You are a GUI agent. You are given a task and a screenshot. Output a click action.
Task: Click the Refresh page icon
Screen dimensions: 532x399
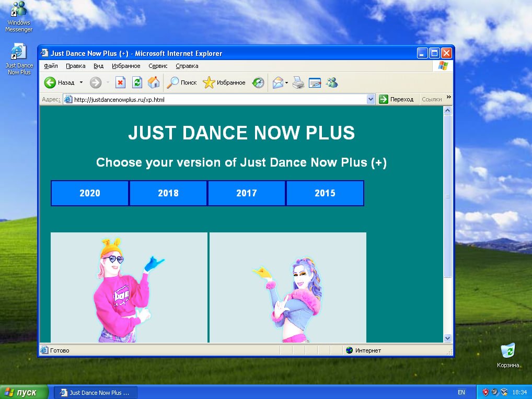pos(137,83)
